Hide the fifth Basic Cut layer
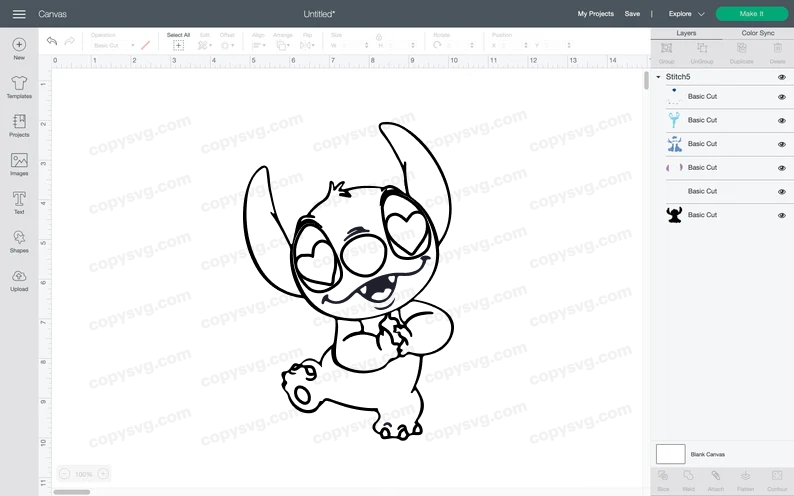The width and height of the screenshot is (794, 496). [782, 192]
